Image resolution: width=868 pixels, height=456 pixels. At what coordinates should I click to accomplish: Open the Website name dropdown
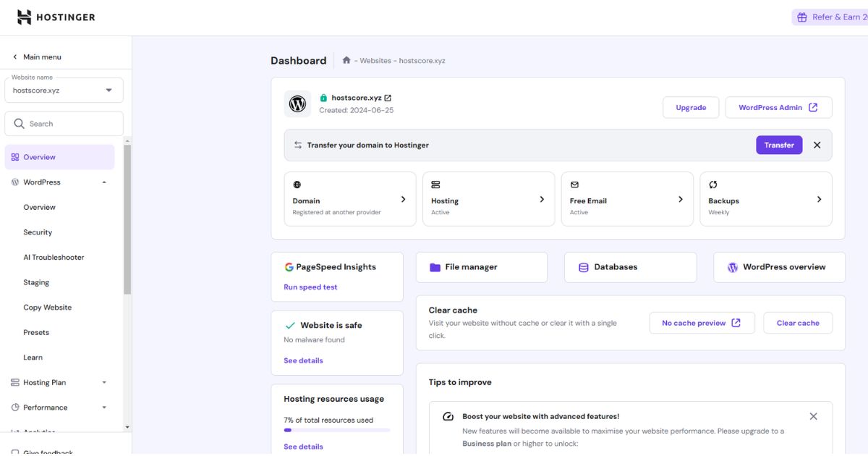click(64, 90)
